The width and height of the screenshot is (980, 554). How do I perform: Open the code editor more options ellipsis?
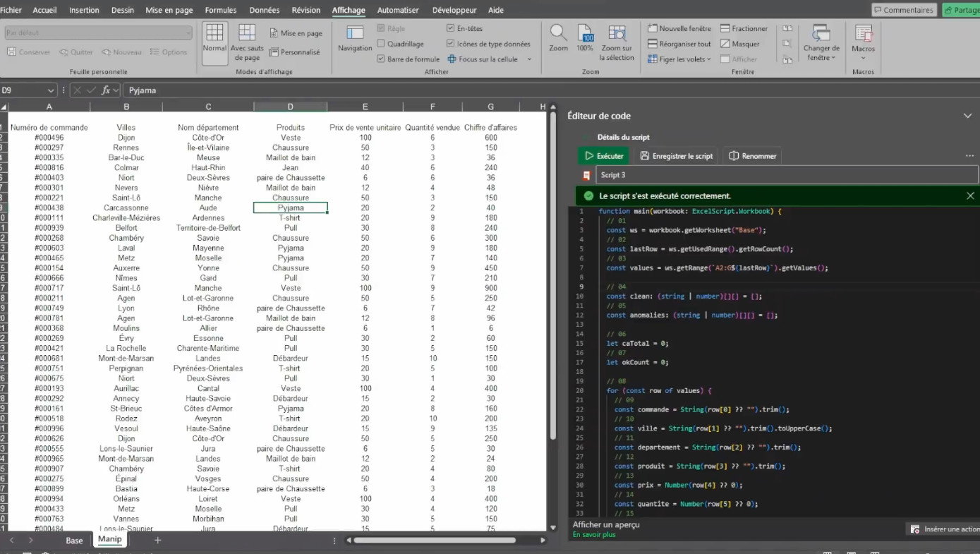pyautogui.click(x=969, y=156)
